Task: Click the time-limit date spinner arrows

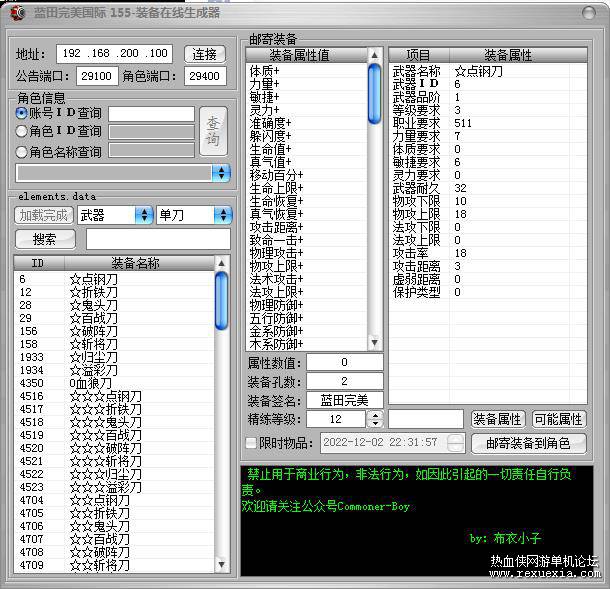Action: (x=455, y=443)
